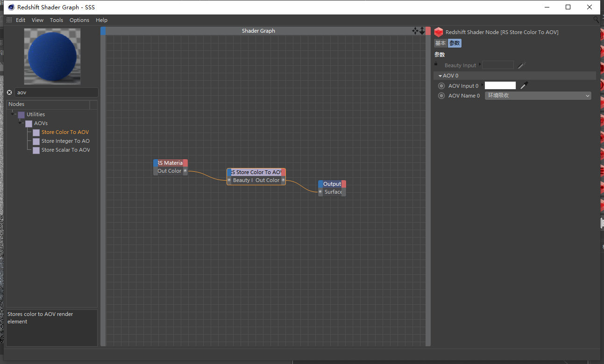Click 'Stores color to AOV render element' description
Viewport: 604px width, 364px height.
[40, 318]
